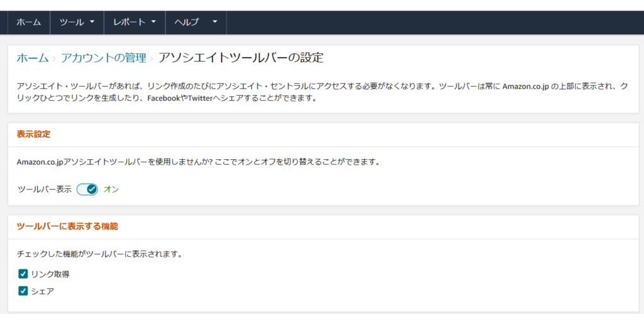This screenshot has height=314, width=644.
Task: Click the シェア checkbox label text
Action: tap(43, 291)
